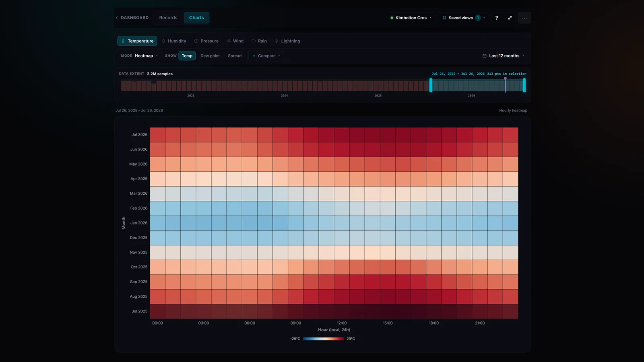Open the help question mark icon
The image size is (644, 362).
[x=497, y=18]
